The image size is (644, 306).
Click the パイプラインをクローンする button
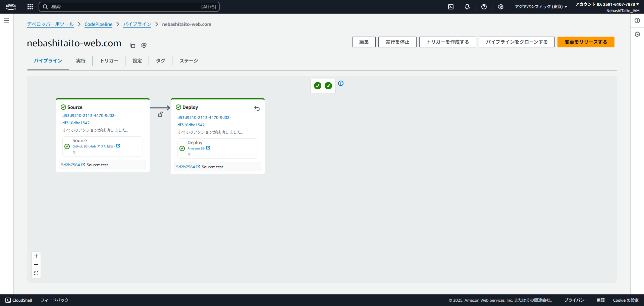click(x=517, y=42)
